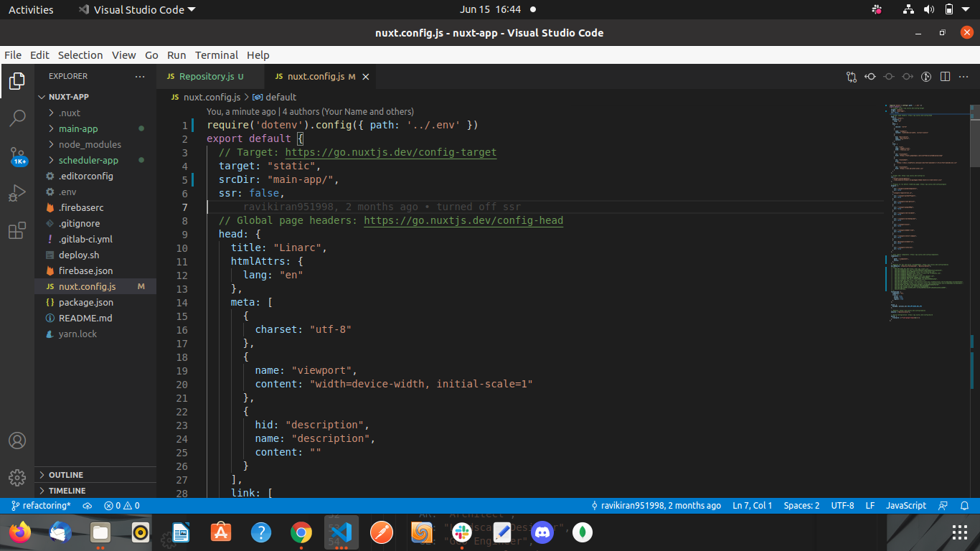Open the Search view in activity bar
The width and height of the screenshot is (980, 551).
(x=17, y=118)
